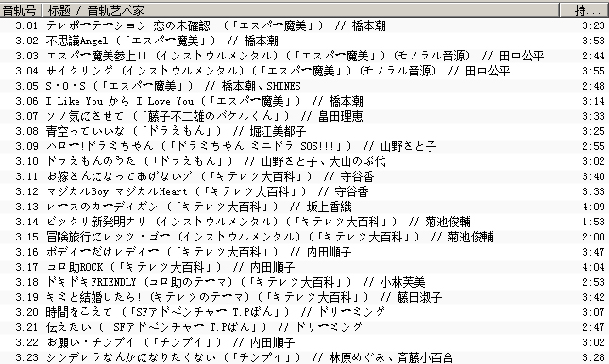The height and width of the screenshot is (364, 609).
Task: Click the 2:00 duration value
Action: point(593,237)
